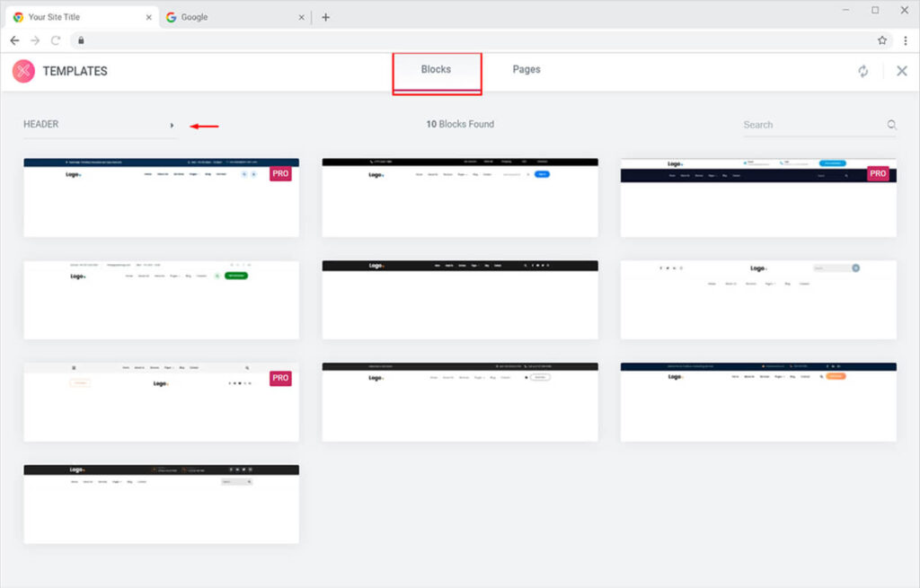Image resolution: width=920 pixels, height=588 pixels.
Task: Pick header template with orange button
Action: (x=758, y=402)
